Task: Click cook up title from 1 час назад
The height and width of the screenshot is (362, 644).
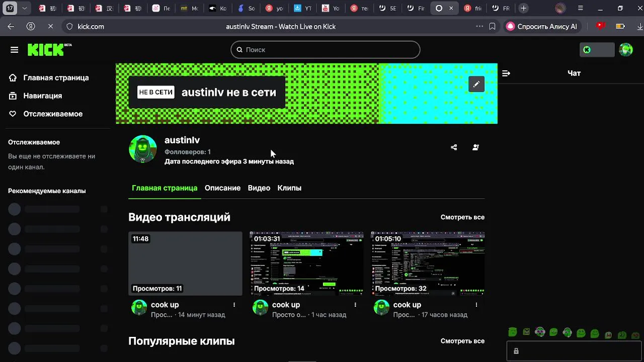Action: click(286, 305)
